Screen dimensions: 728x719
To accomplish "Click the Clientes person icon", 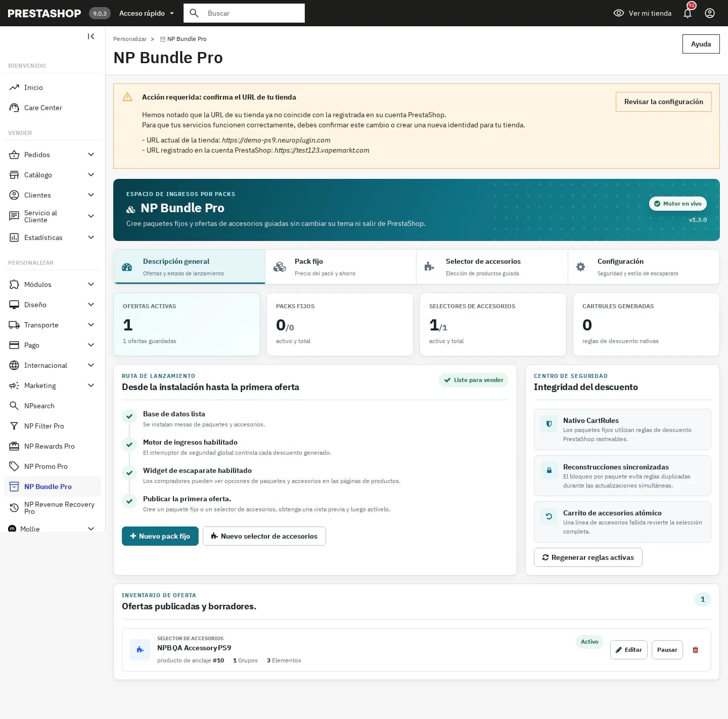I will click(x=14, y=195).
